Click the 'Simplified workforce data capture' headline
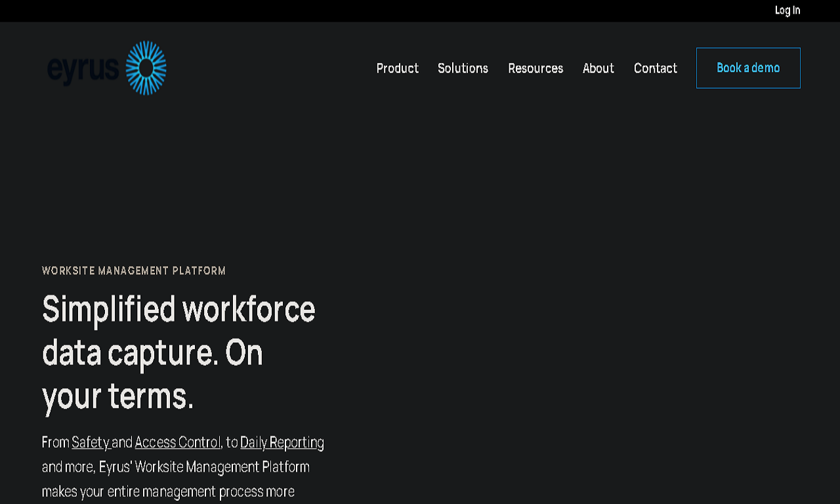 click(x=178, y=352)
